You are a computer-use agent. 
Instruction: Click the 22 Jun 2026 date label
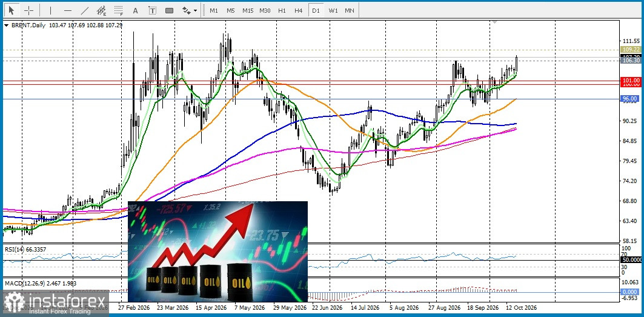(x=328, y=307)
